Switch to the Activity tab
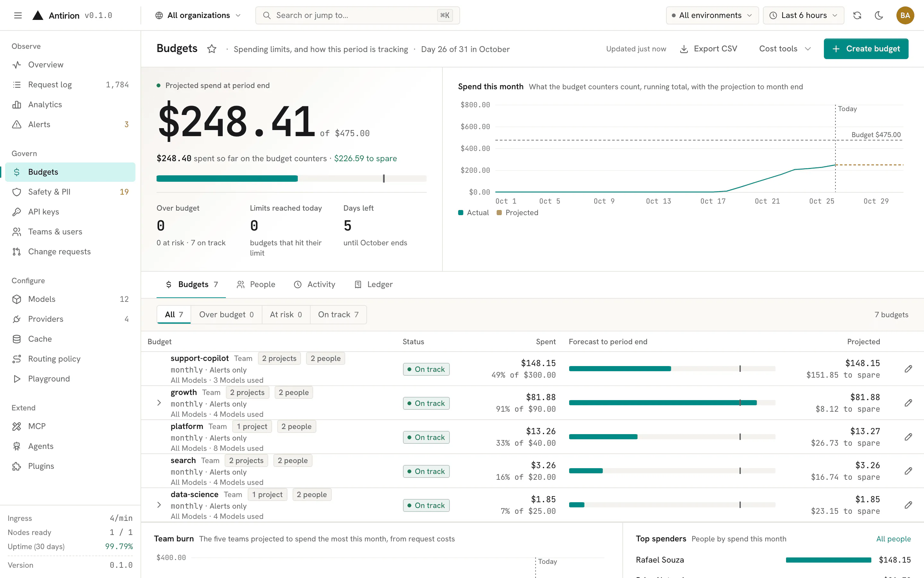This screenshot has width=924, height=578. coord(315,285)
